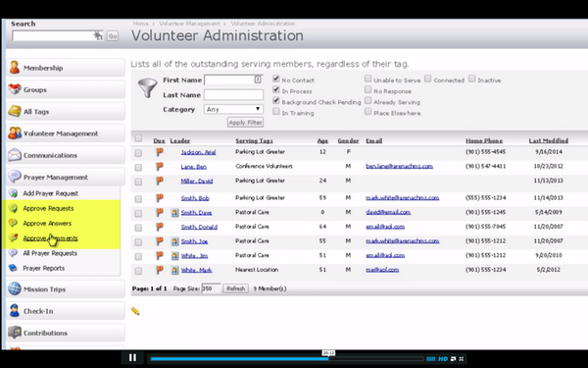The height and width of the screenshot is (368, 588).
Task: Select Add Prayer Request menu entry
Action: click(x=51, y=193)
